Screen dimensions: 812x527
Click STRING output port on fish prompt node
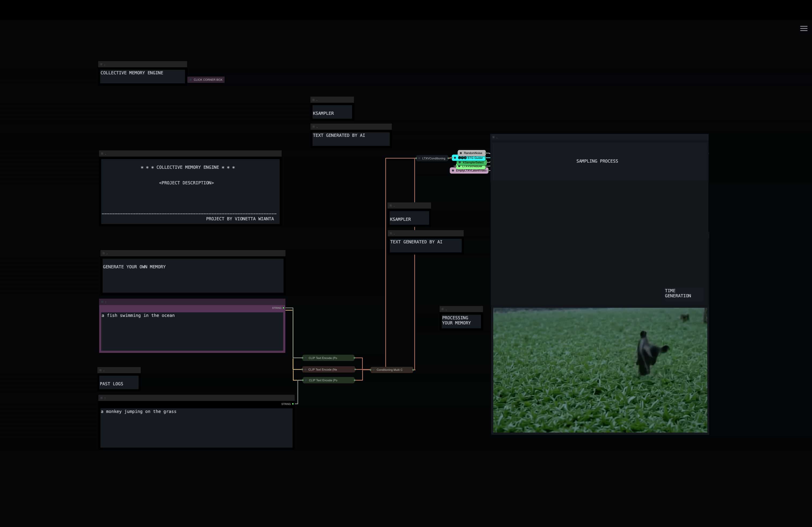click(x=284, y=308)
